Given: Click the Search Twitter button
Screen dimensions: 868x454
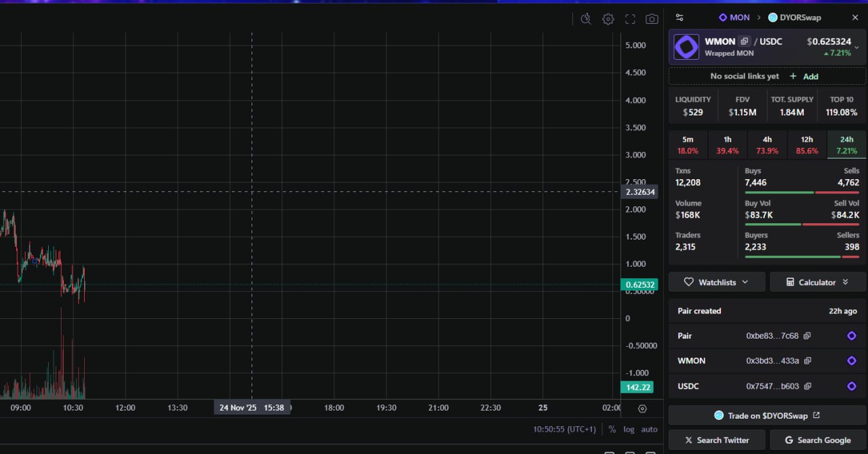Looking at the screenshot, I should point(717,440).
